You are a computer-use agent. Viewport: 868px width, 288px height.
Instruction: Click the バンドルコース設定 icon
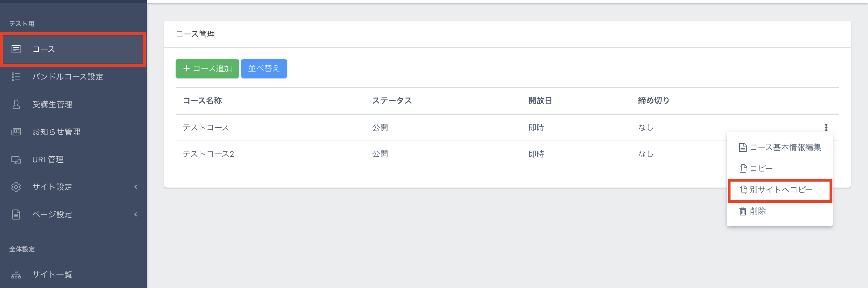[x=16, y=77]
